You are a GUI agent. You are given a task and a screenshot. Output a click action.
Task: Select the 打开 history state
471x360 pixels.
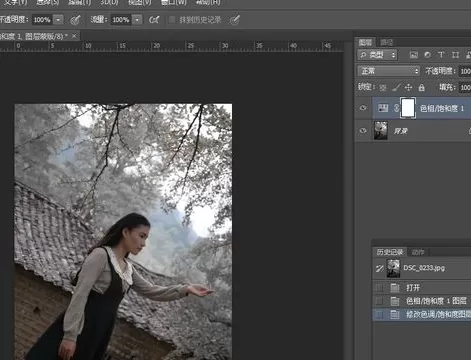click(x=413, y=288)
